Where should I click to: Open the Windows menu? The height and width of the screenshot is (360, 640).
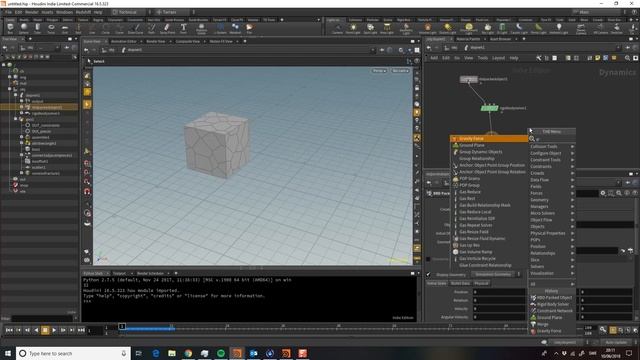click(x=64, y=12)
